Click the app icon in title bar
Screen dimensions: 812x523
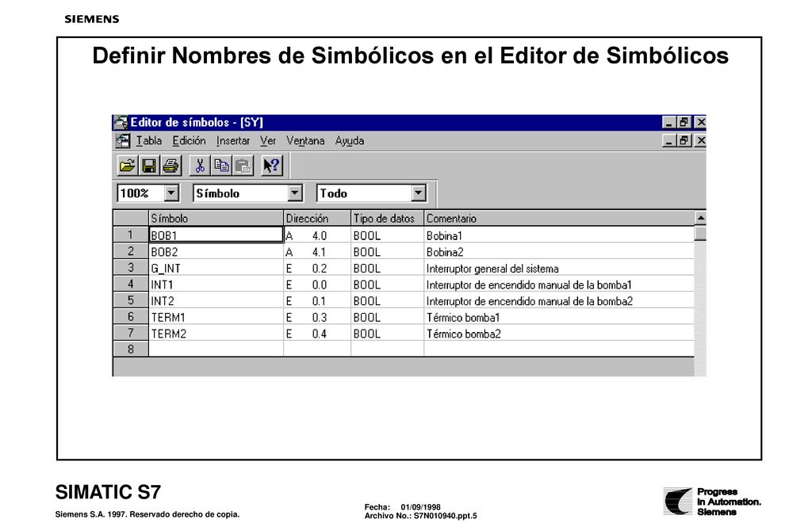(x=121, y=123)
